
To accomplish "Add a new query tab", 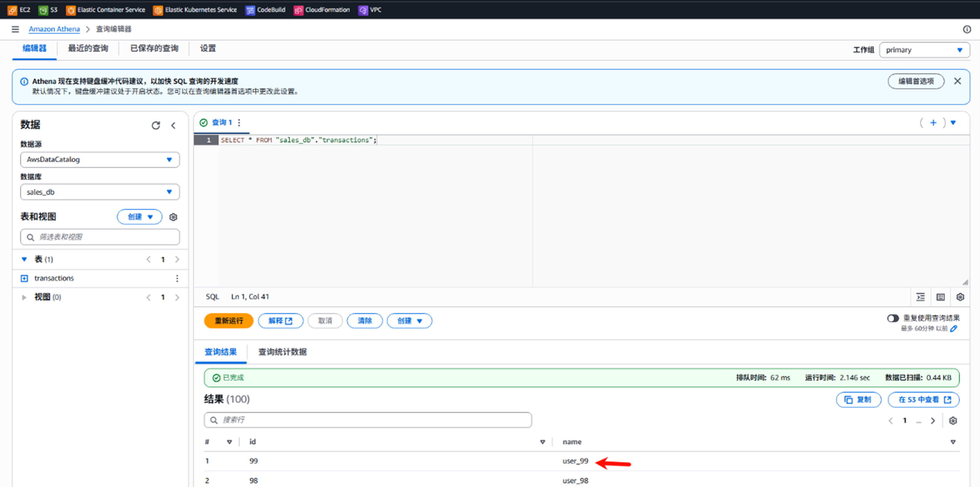I will 933,123.
